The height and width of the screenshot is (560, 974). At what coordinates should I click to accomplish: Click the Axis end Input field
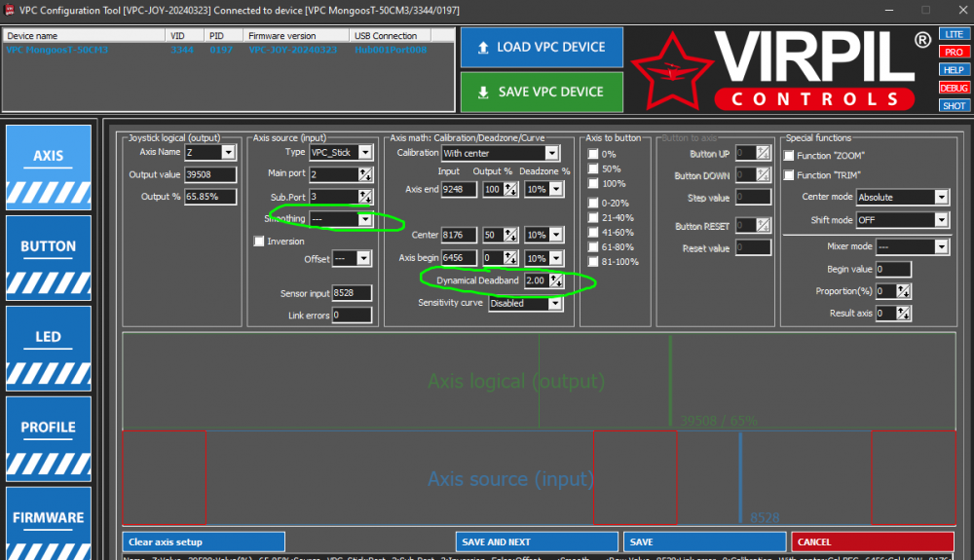459,189
